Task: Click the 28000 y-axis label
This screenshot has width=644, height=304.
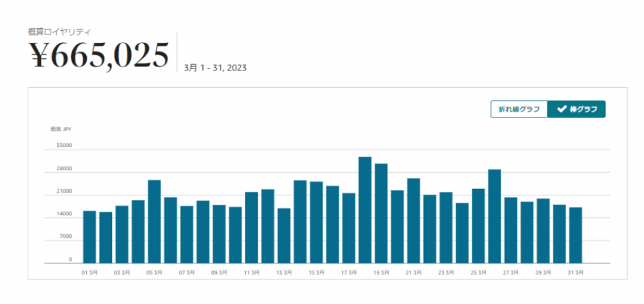Action: (65, 168)
